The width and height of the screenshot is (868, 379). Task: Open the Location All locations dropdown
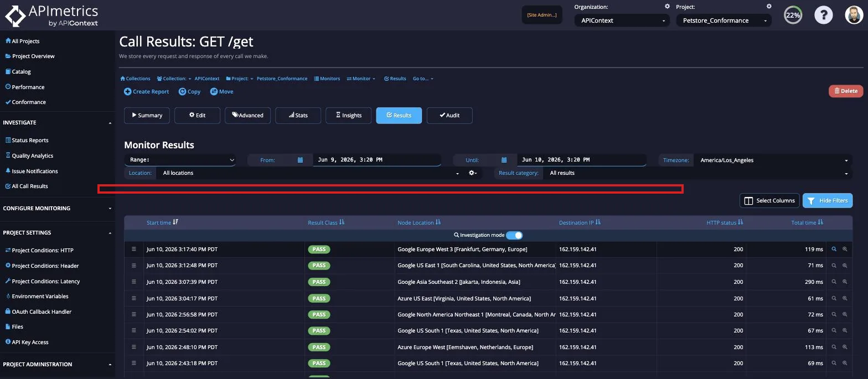click(x=309, y=173)
